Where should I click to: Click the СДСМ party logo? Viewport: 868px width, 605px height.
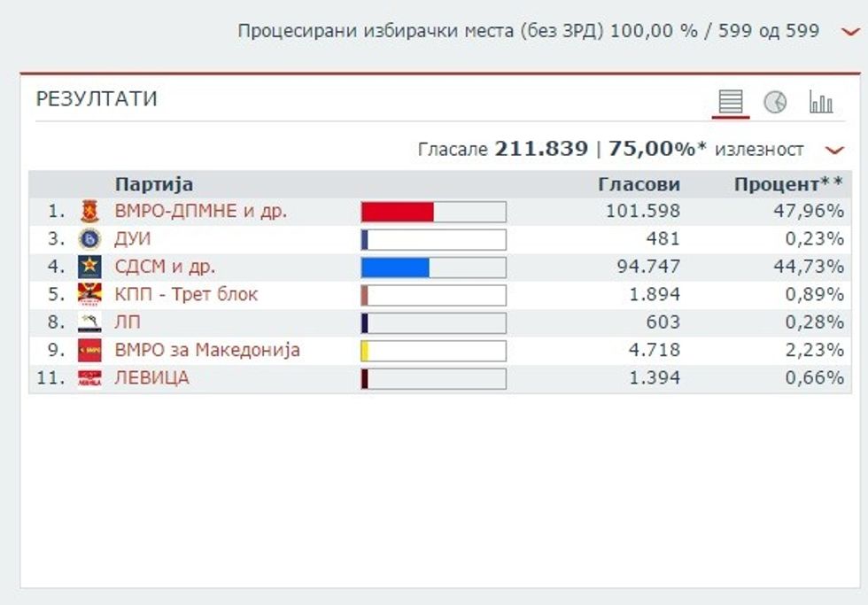89,267
